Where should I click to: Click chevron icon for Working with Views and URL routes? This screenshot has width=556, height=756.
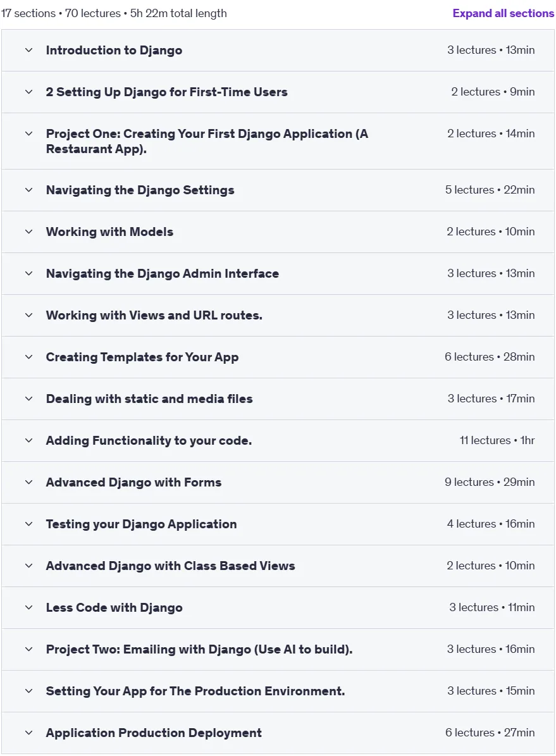tap(29, 315)
